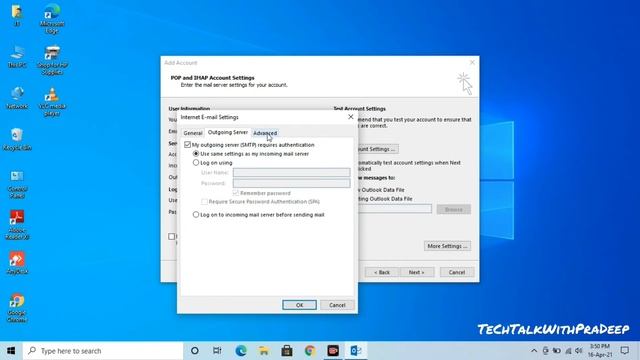
Task: Open Windows Start menu
Action: click(x=11, y=351)
